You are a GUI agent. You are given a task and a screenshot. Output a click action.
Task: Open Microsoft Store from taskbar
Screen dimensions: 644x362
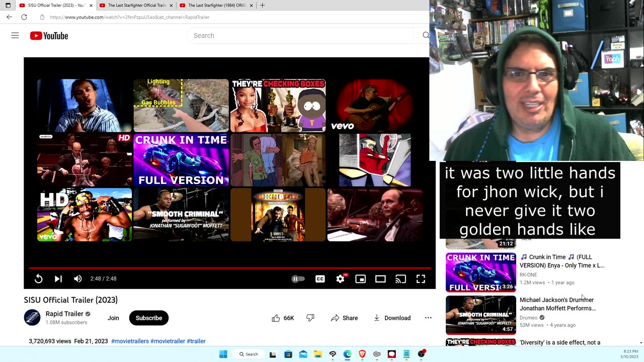(x=288, y=354)
